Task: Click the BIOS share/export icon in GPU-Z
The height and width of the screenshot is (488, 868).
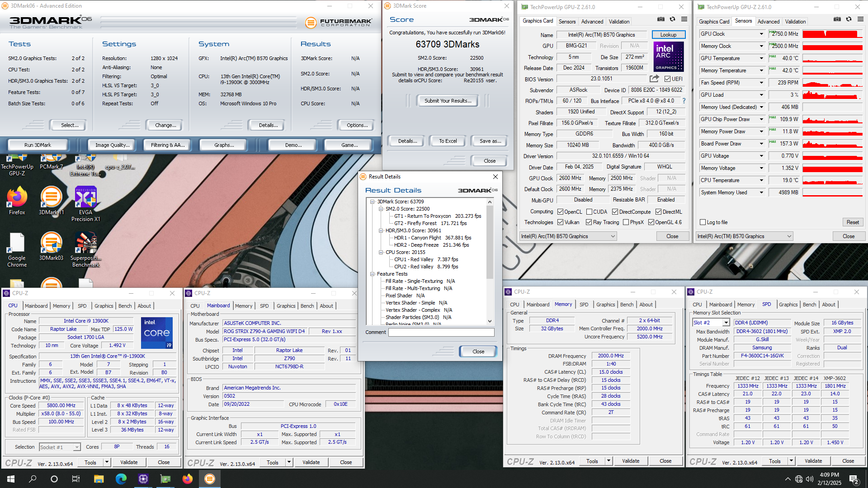Action: pos(655,79)
